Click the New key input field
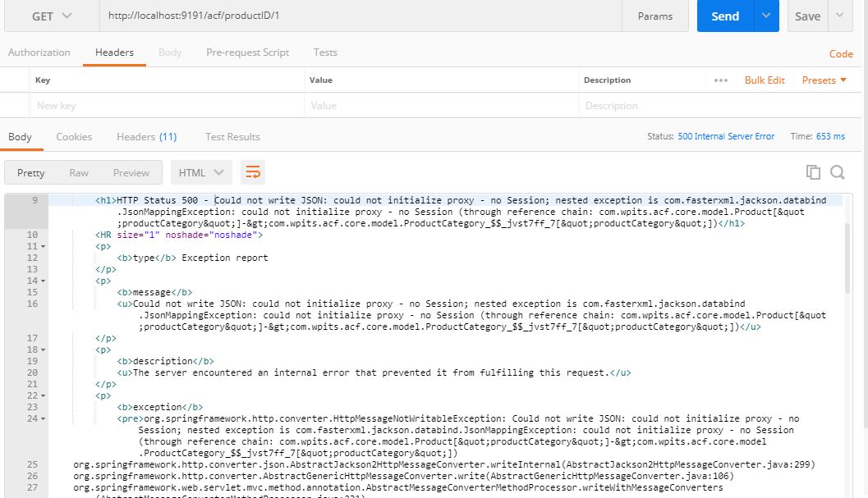 click(166, 106)
